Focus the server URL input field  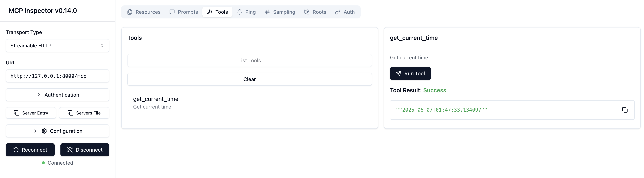(x=57, y=76)
